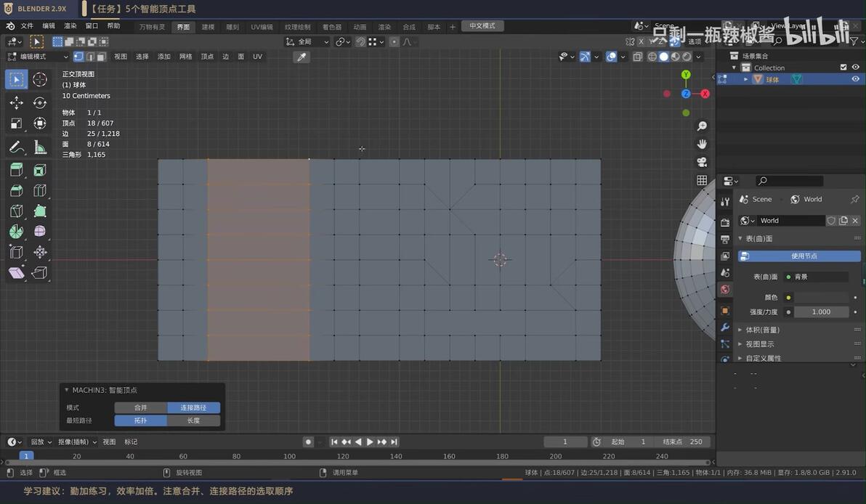Open the 编辑 menu

pos(49,26)
